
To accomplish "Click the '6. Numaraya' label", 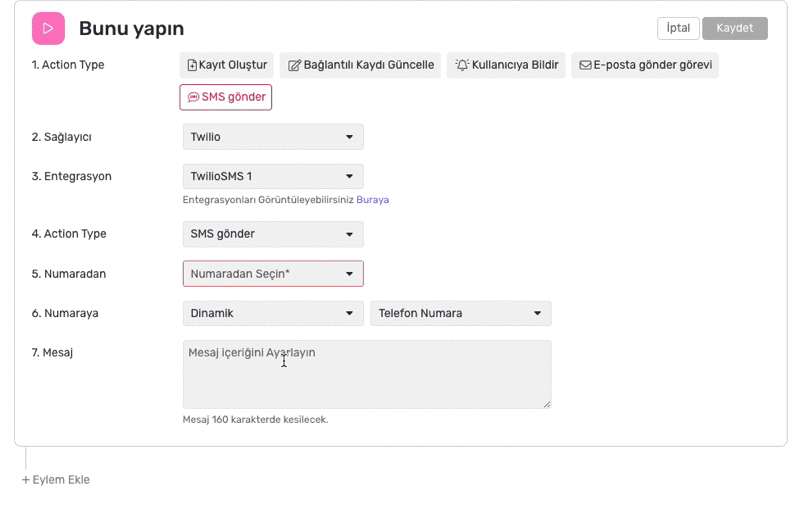I will 65,313.
